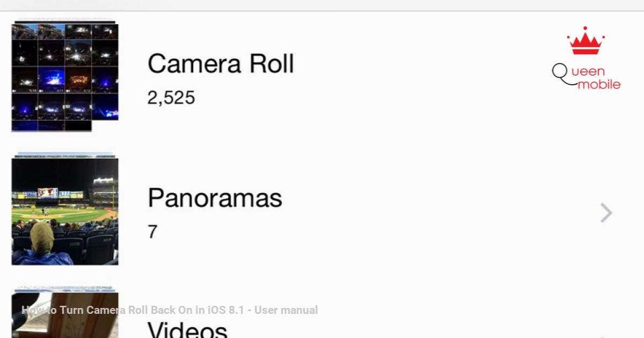
Task: Click the red 'mobile' logo text
Action: (x=599, y=84)
